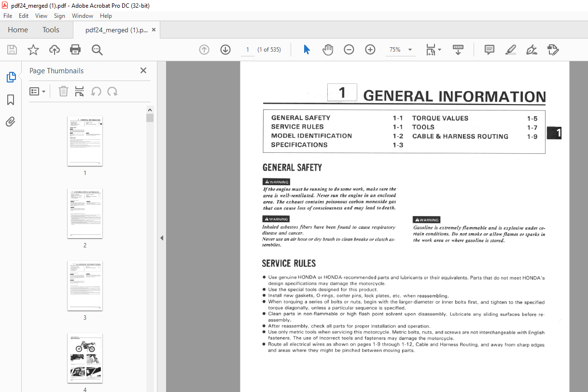Click the SERVICE RULES heading text
The width and height of the screenshot is (588, 392).
tap(289, 264)
